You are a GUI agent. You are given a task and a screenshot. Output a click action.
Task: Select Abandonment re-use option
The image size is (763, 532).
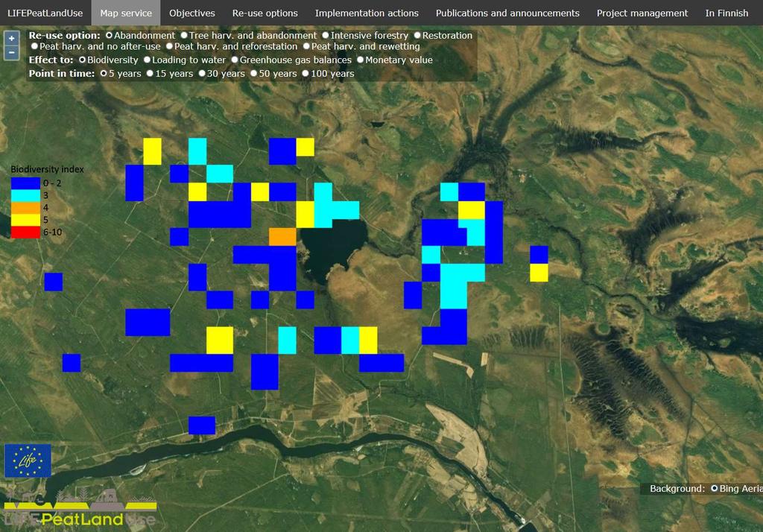click(109, 36)
